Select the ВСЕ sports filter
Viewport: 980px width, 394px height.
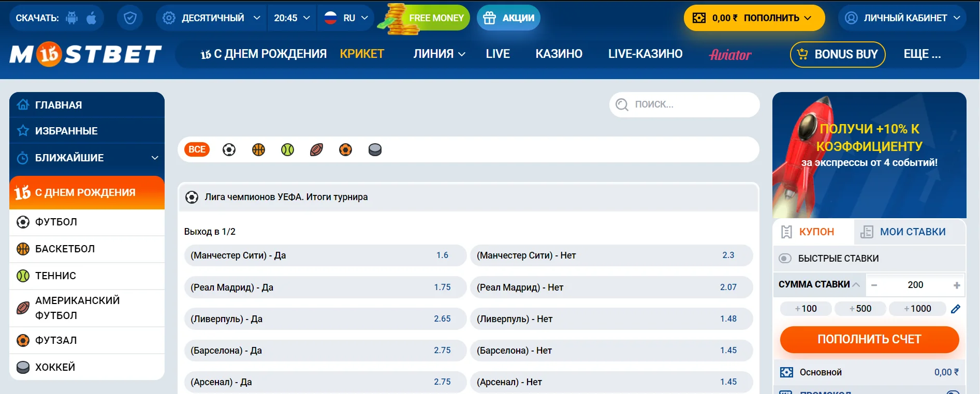(x=197, y=150)
